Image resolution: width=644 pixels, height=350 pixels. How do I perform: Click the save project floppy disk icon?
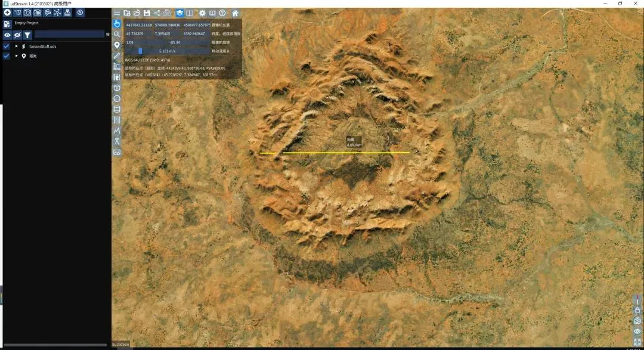tap(147, 13)
